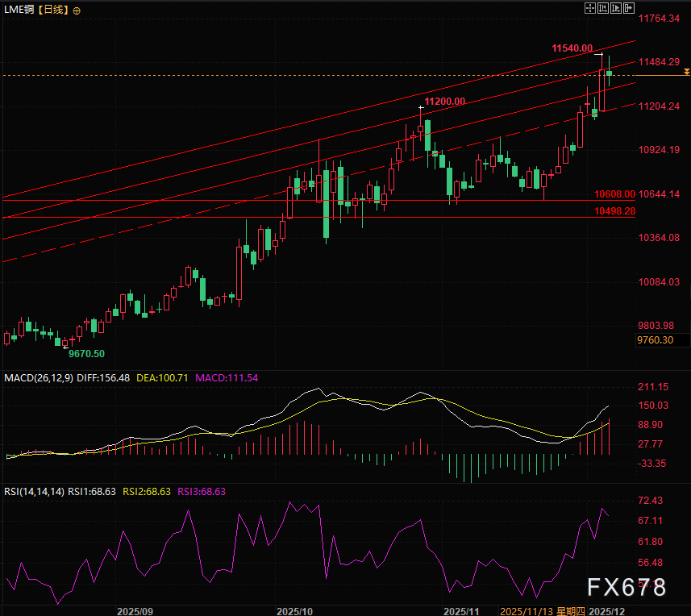The width and height of the screenshot is (691, 616).
Task: Click the vertical range measure icon
Action: [603, 7]
